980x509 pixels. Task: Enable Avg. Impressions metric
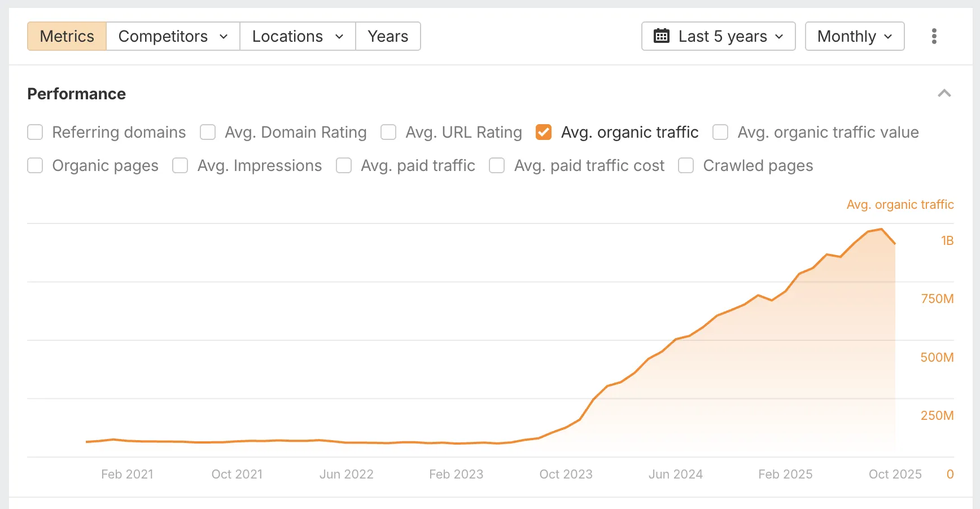click(180, 165)
